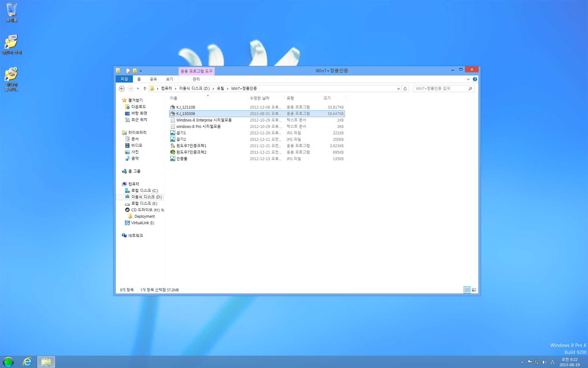
Task: Select the 인증툴 JPG image file
Action: 257,159
